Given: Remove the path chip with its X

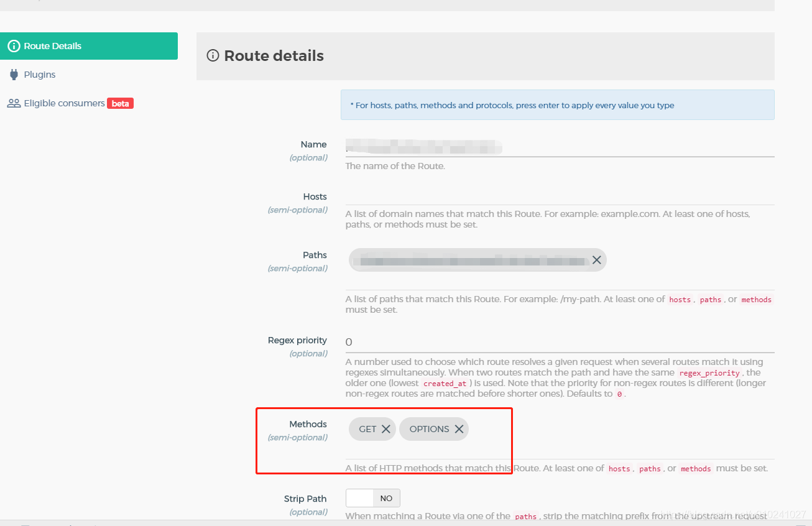Looking at the screenshot, I should 596,260.
